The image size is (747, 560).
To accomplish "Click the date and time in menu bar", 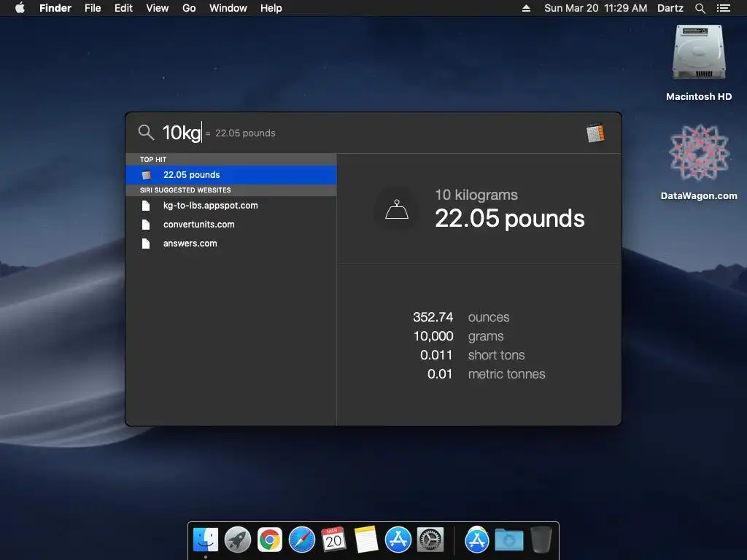I will [x=595, y=8].
